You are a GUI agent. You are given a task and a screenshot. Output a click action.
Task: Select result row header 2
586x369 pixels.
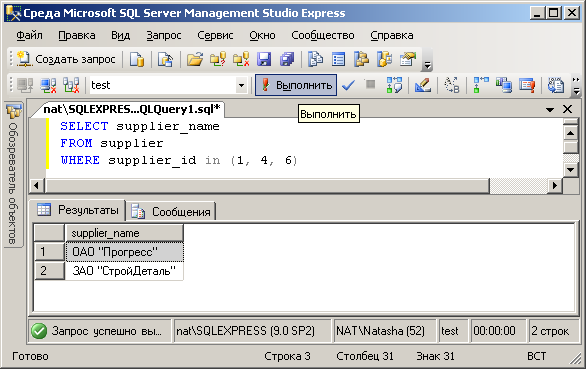pyautogui.click(x=49, y=270)
